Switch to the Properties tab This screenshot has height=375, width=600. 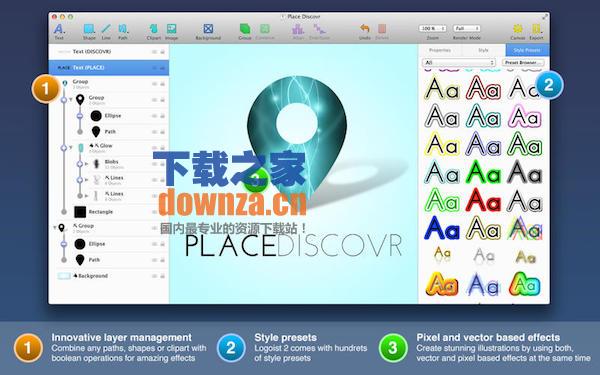[440, 50]
